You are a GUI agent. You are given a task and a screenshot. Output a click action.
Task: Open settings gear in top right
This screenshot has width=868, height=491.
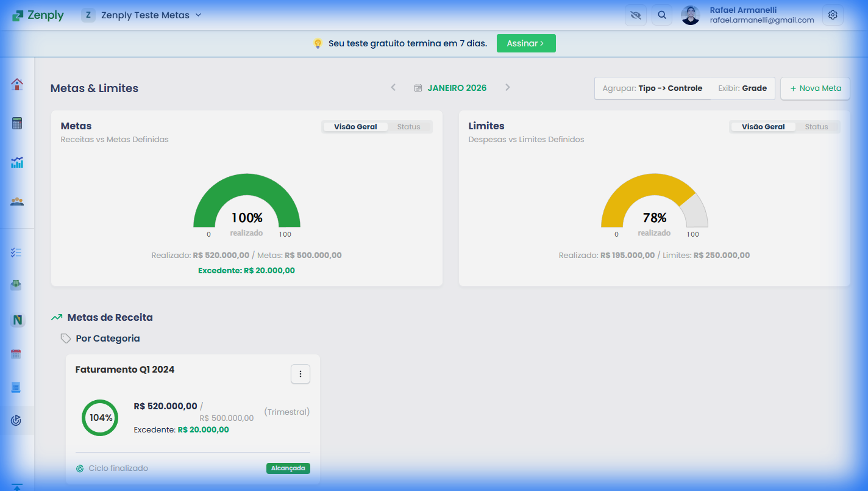coord(833,15)
